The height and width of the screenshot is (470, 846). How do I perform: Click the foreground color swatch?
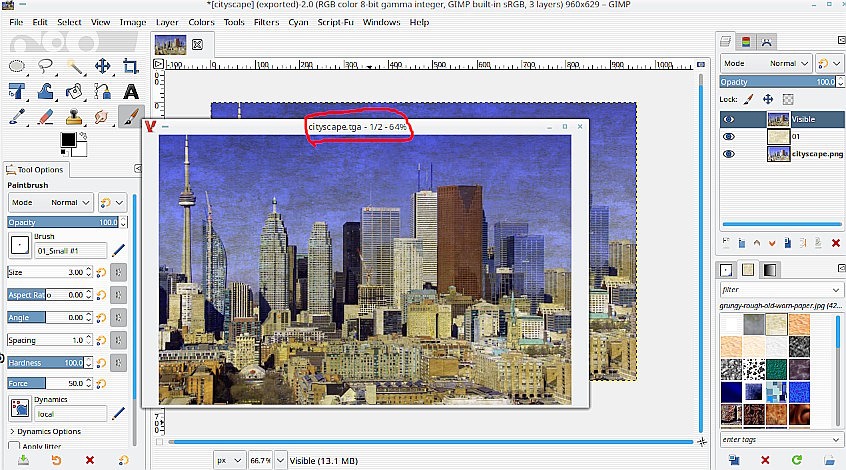tap(68, 139)
